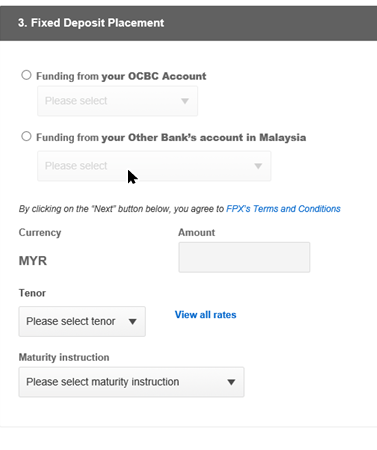Screen dimensions: 377x450
Task: Click the black arrow icon in Tenor dropdown
Action: [133, 322]
